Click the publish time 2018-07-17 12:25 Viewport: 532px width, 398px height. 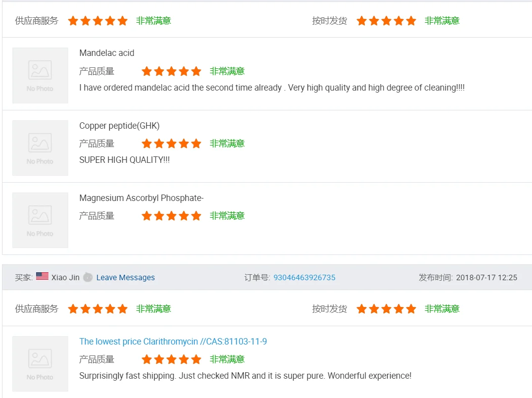(x=486, y=278)
